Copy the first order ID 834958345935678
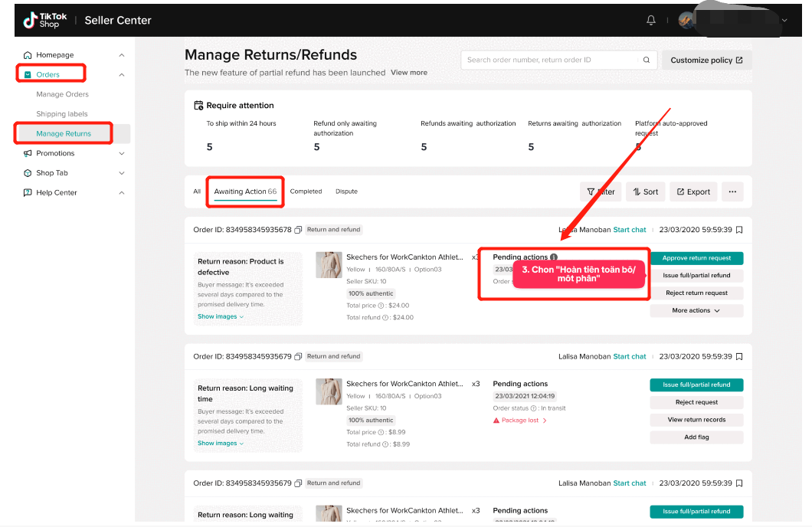The image size is (812, 527). pyautogui.click(x=298, y=230)
